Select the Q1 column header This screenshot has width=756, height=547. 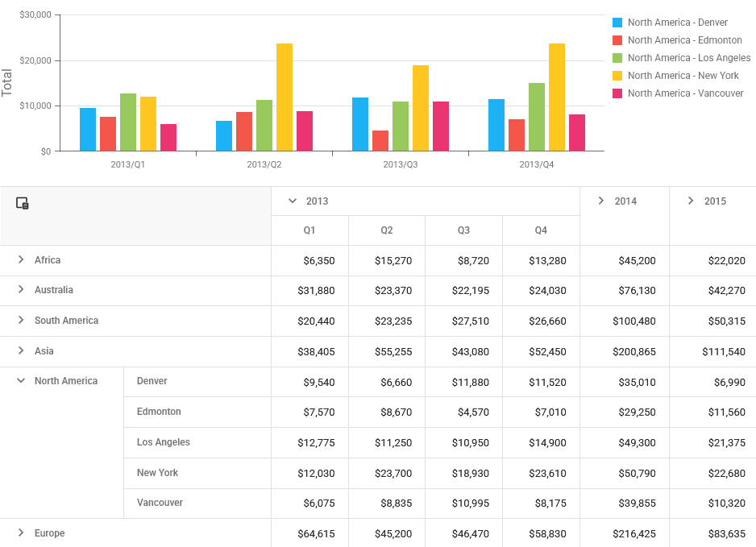click(309, 230)
